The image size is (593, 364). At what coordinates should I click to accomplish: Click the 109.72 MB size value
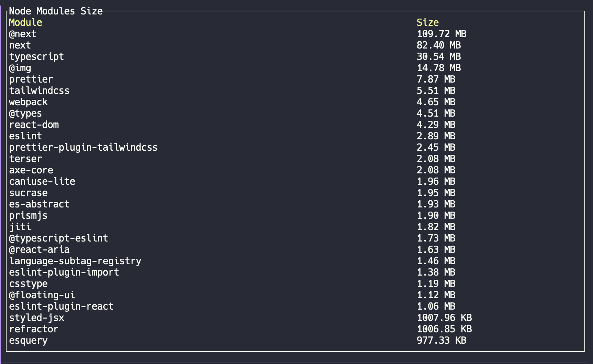441,34
